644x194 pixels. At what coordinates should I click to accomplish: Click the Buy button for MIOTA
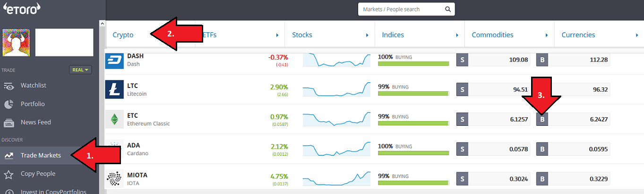pyautogui.click(x=542, y=179)
